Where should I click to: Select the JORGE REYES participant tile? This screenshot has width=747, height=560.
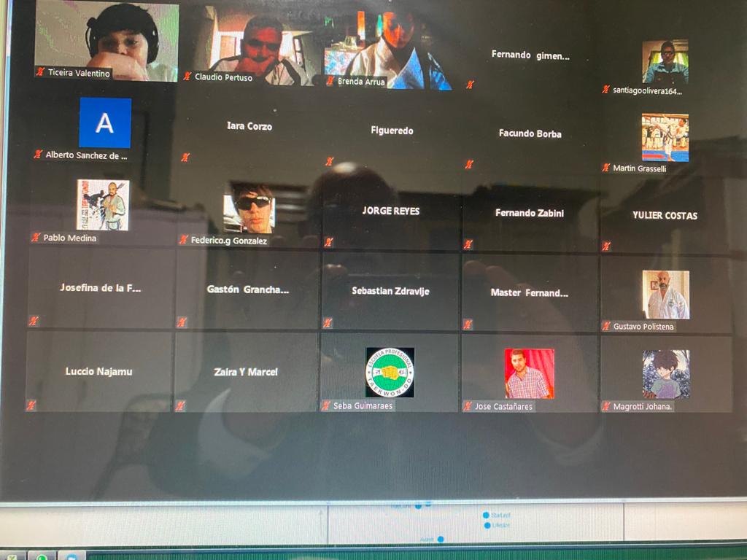[390, 211]
